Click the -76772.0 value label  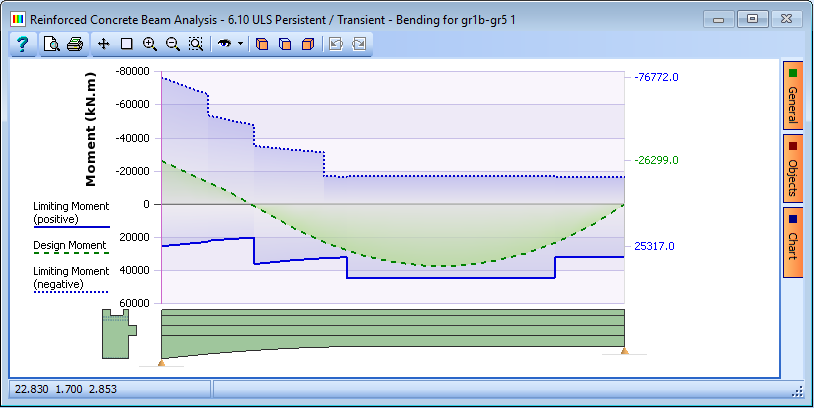coord(656,77)
